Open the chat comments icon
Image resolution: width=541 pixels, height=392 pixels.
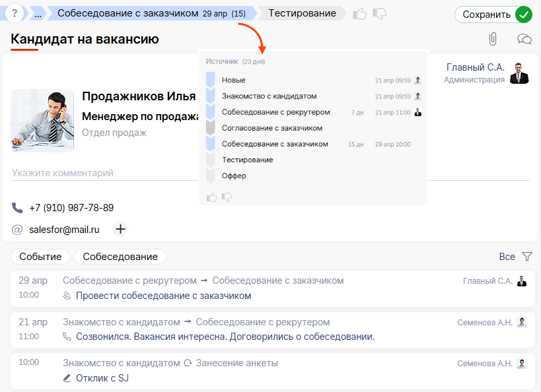pyautogui.click(x=524, y=39)
